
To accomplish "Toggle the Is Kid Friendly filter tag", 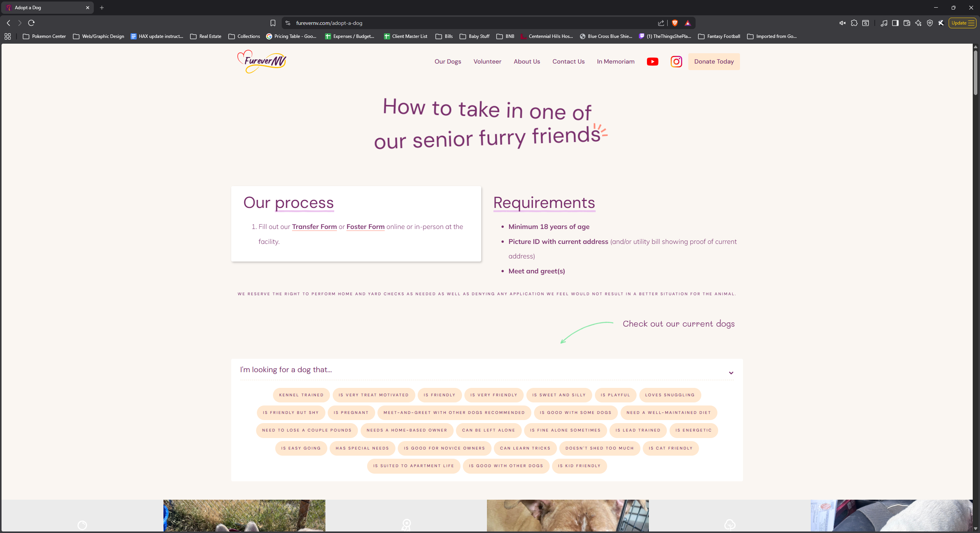I will pyautogui.click(x=579, y=466).
